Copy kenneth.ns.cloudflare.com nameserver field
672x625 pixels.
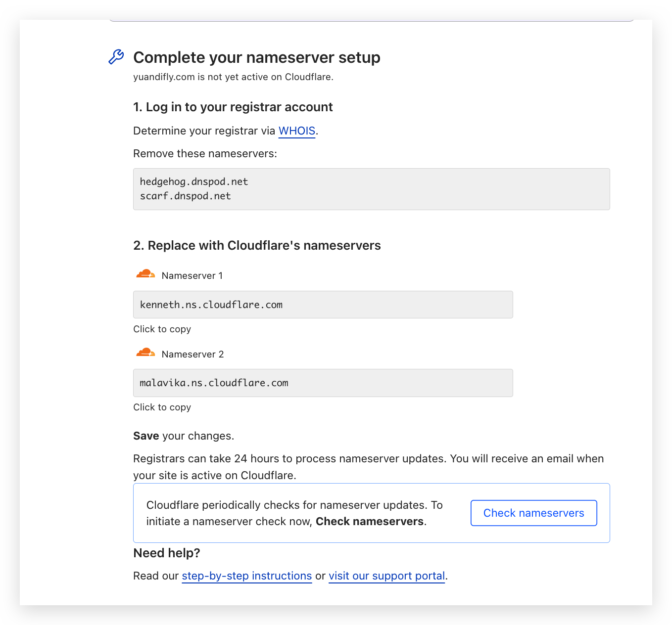pos(323,305)
